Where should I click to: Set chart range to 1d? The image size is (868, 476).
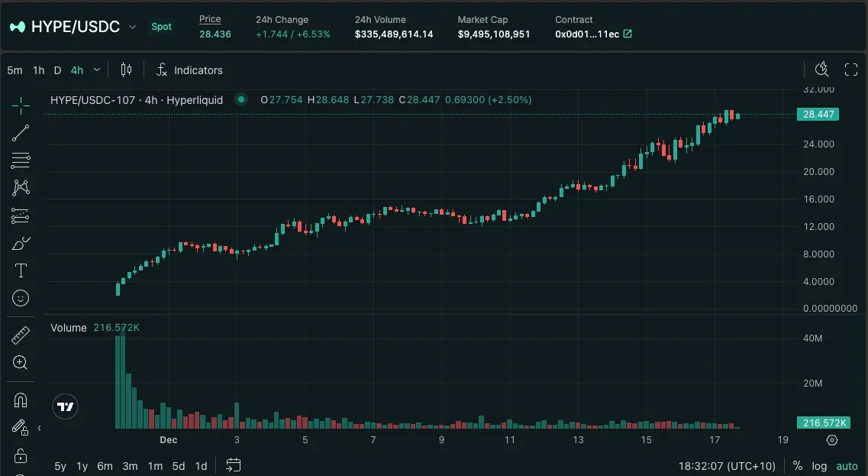coord(201,466)
